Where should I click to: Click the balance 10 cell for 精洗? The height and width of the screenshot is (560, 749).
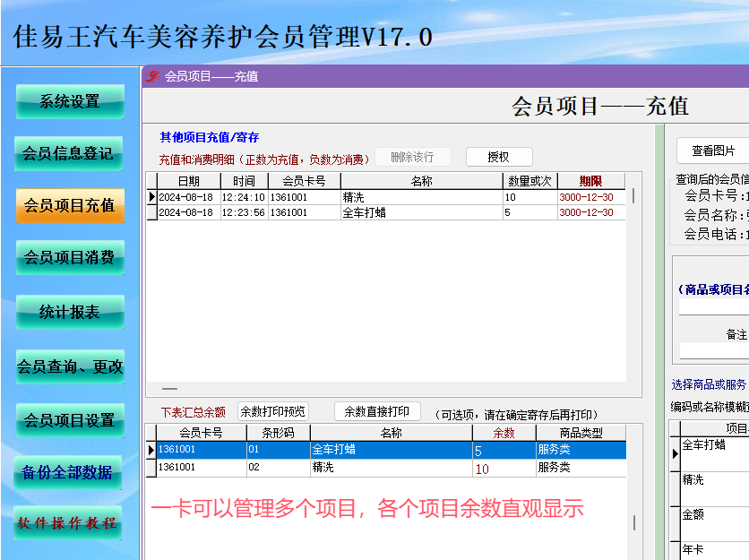pyautogui.click(x=504, y=469)
